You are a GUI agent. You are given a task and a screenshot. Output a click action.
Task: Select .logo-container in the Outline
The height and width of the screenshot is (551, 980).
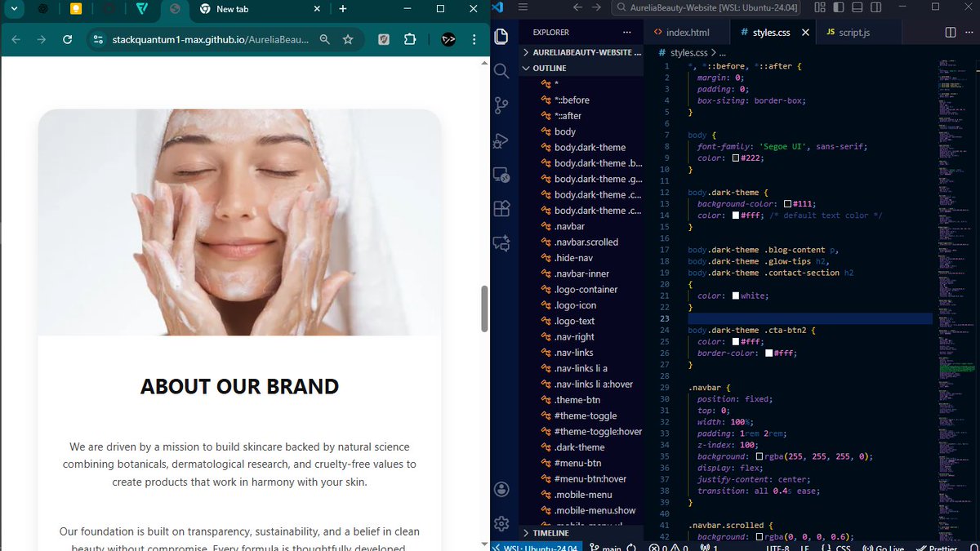click(x=586, y=289)
